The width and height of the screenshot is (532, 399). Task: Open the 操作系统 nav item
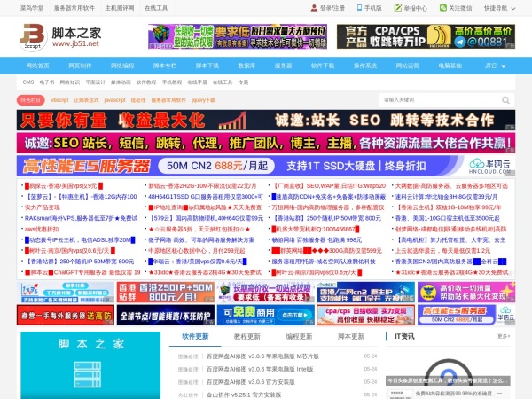[365, 66]
